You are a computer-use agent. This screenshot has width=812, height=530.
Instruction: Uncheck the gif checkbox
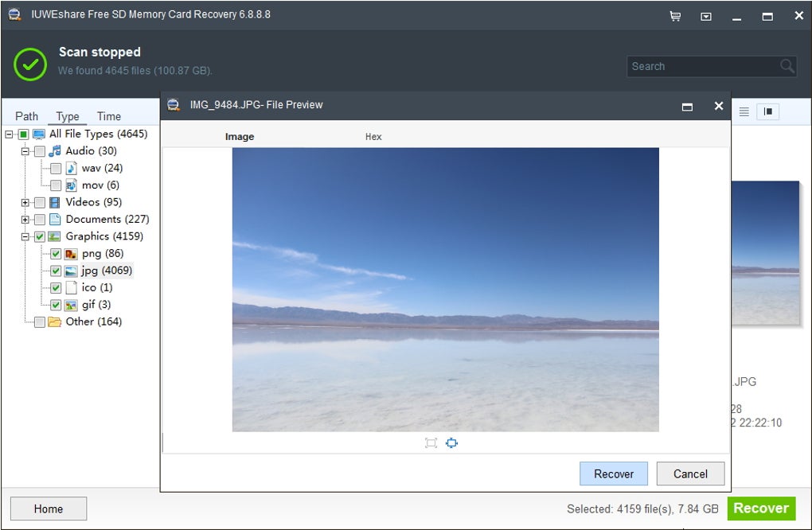click(56, 306)
